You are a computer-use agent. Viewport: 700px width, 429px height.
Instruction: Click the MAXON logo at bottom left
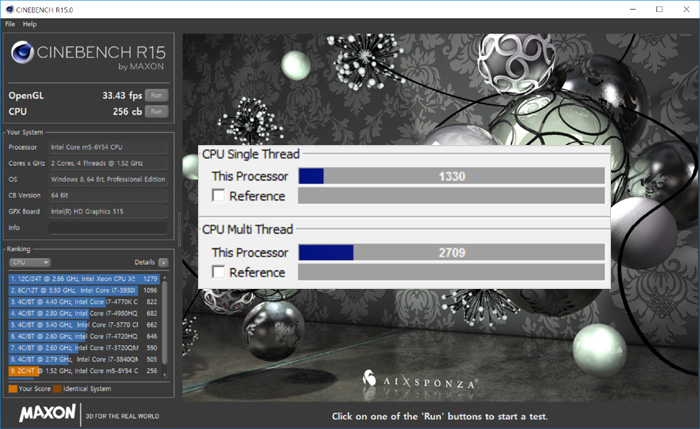47,413
